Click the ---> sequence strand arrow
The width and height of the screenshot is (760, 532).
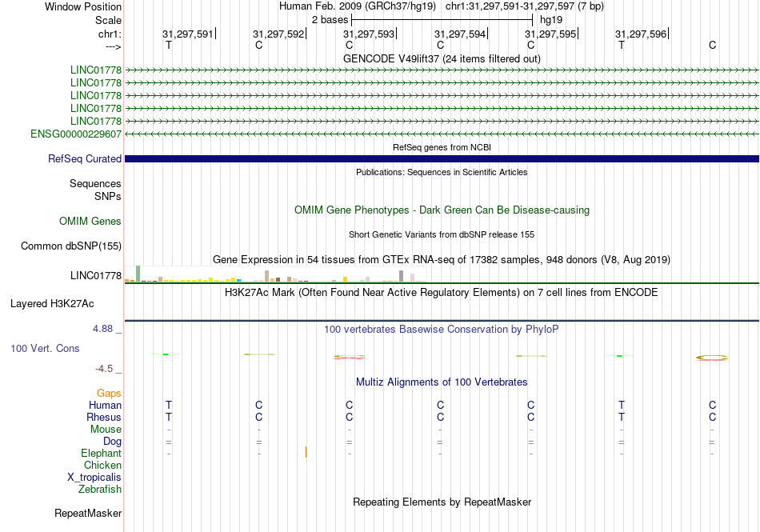click(113, 46)
